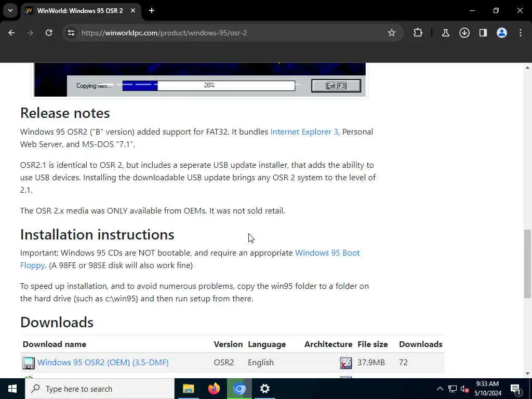Click the taskbar search box
This screenshot has width=532, height=399.
pos(99,389)
